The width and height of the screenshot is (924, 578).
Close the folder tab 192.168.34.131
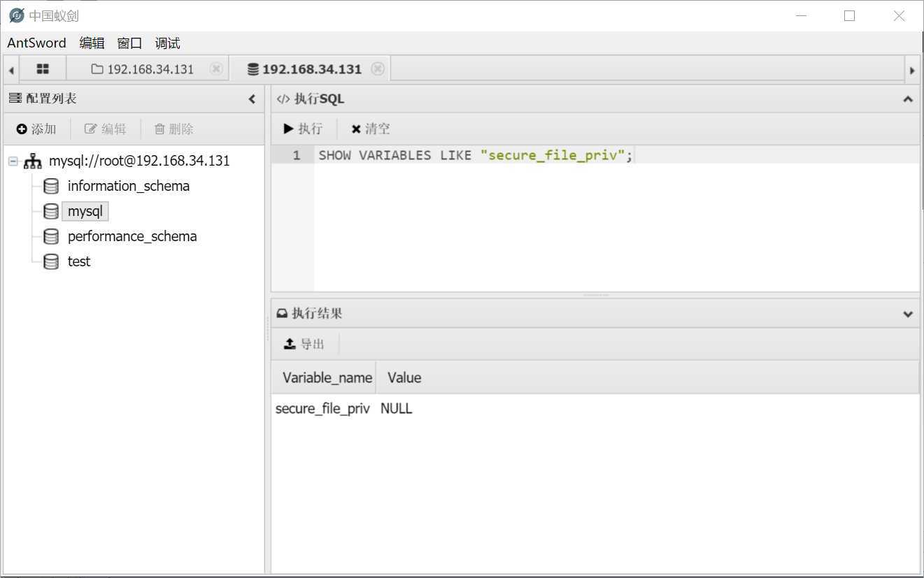click(216, 68)
